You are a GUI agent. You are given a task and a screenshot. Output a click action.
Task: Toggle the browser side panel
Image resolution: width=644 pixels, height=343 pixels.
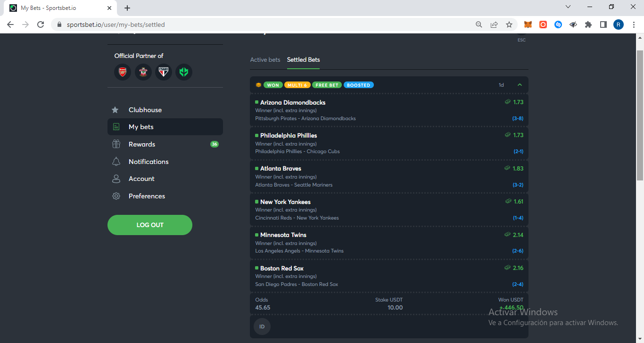pos(603,24)
